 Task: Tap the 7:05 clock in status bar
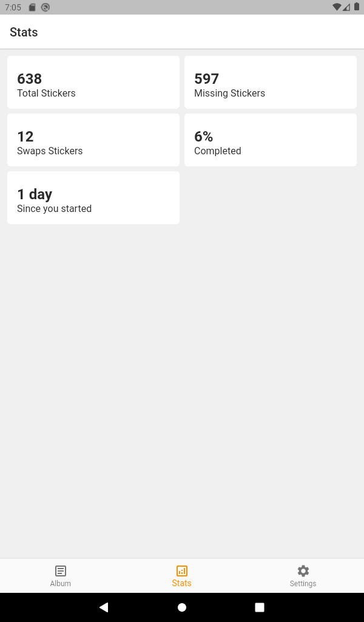pos(13,7)
